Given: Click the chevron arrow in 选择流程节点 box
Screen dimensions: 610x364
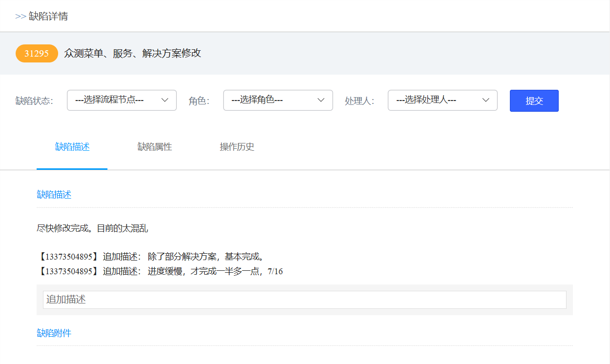Looking at the screenshot, I should [x=165, y=100].
